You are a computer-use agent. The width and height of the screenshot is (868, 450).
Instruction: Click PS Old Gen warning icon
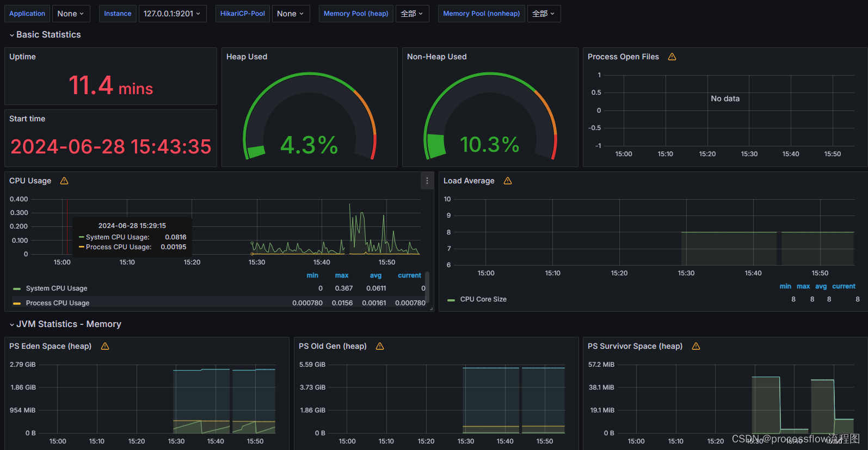pos(380,346)
